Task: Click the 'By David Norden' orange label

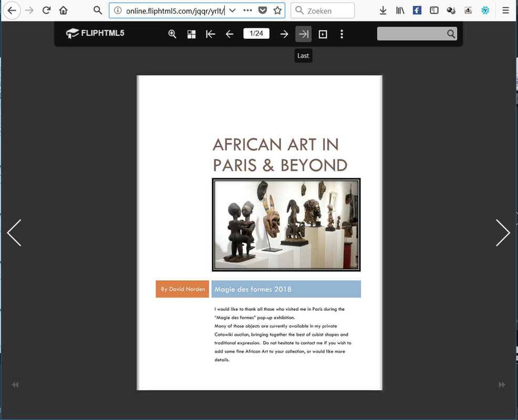Action: [x=182, y=289]
